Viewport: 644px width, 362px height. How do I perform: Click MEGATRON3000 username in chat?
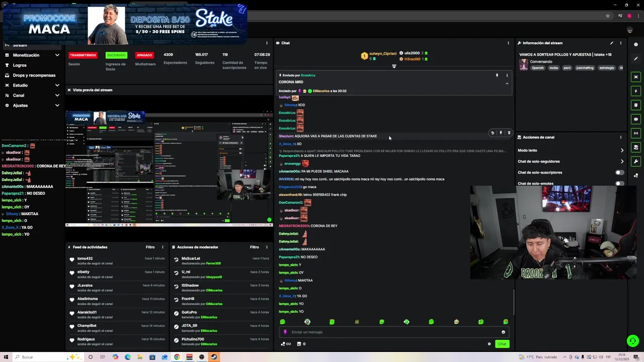294,226
